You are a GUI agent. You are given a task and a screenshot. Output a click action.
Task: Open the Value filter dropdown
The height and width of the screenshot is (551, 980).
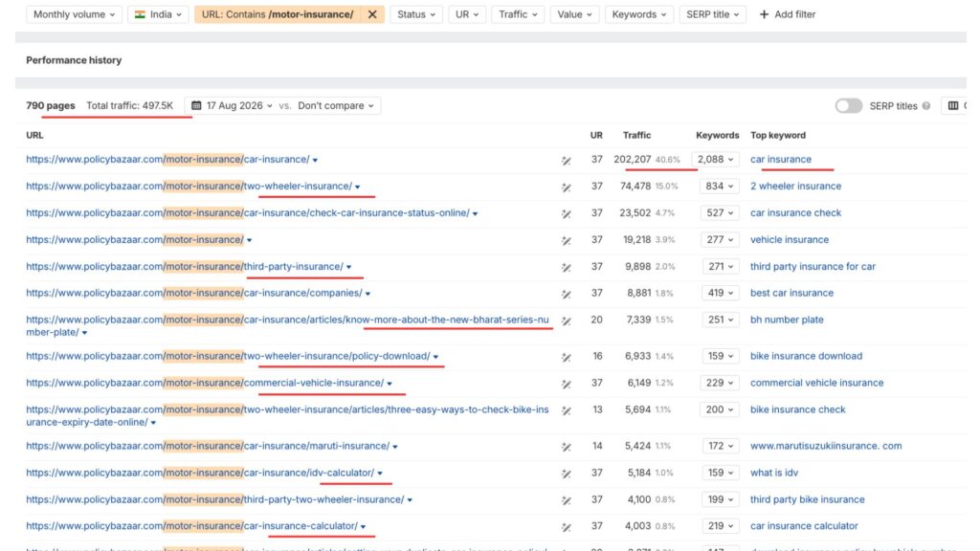point(574,14)
